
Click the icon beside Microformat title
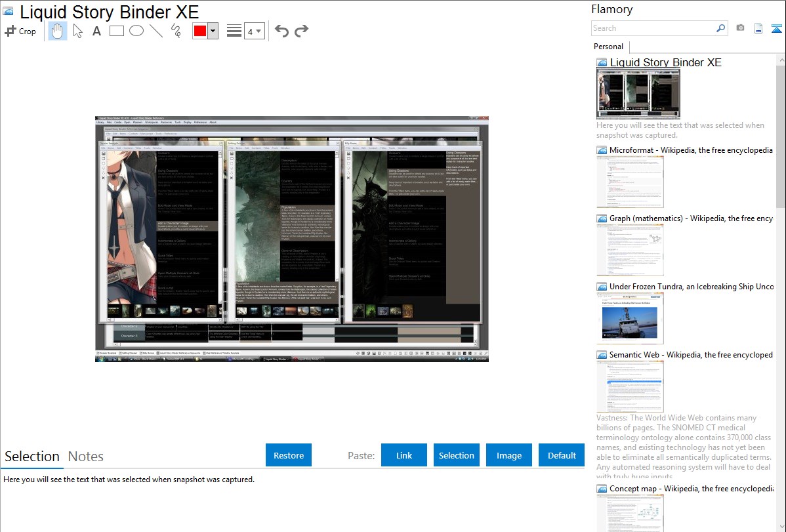pos(602,150)
